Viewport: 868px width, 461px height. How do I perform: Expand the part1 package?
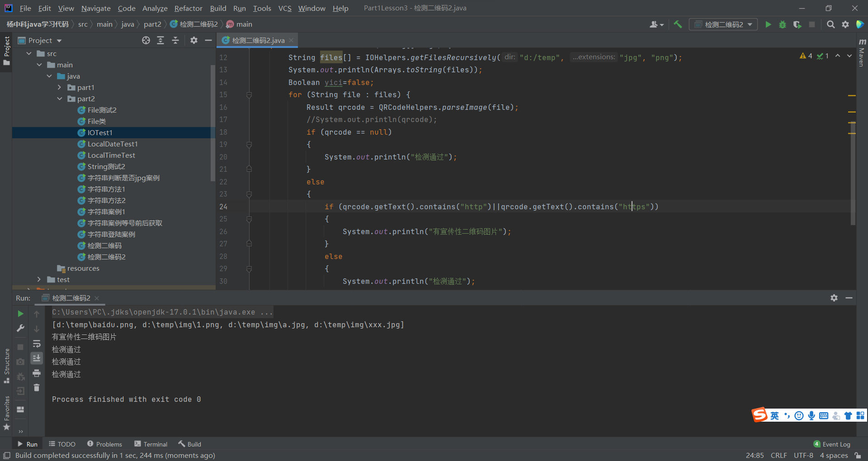click(59, 87)
